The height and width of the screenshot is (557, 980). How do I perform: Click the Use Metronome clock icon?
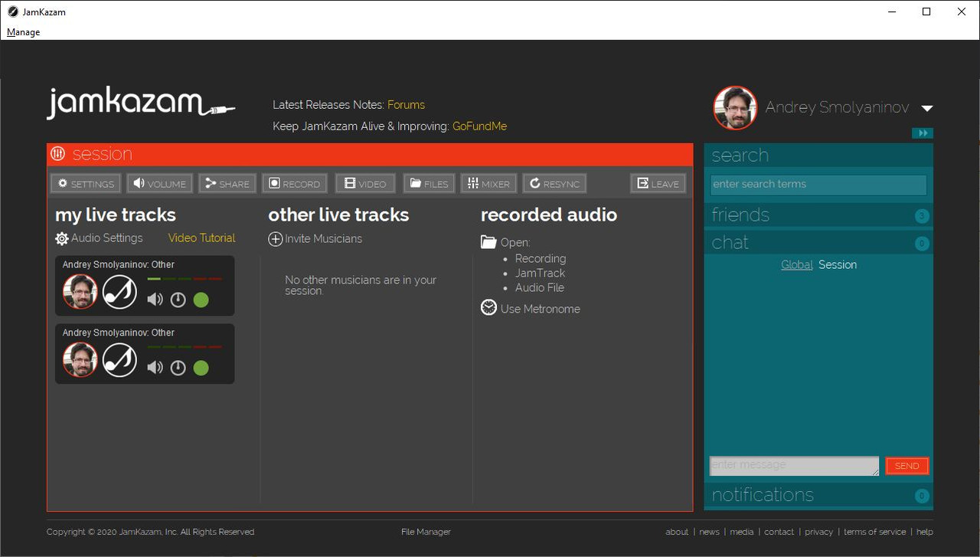(x=488, y=308)
